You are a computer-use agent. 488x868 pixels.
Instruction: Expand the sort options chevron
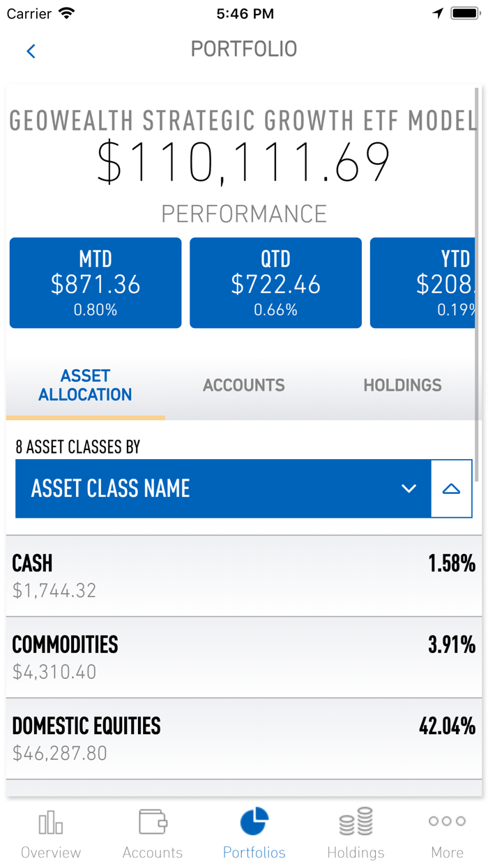(409, 490)
